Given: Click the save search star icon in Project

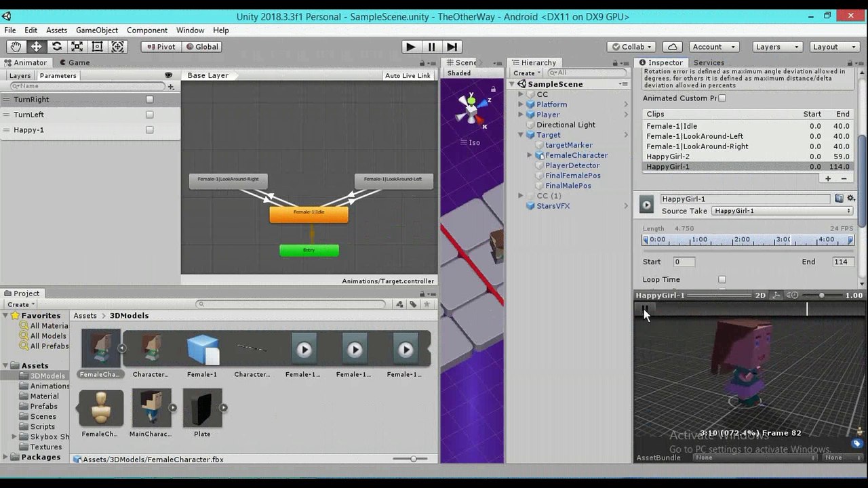Looking at the screenshot, I should click(427, 304).
